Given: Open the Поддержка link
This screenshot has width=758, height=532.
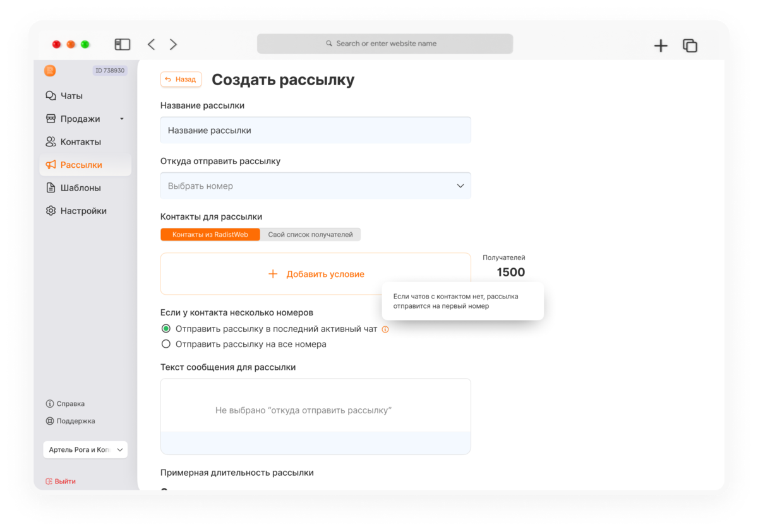Looking at the screenshot, I should coord(76,421).
